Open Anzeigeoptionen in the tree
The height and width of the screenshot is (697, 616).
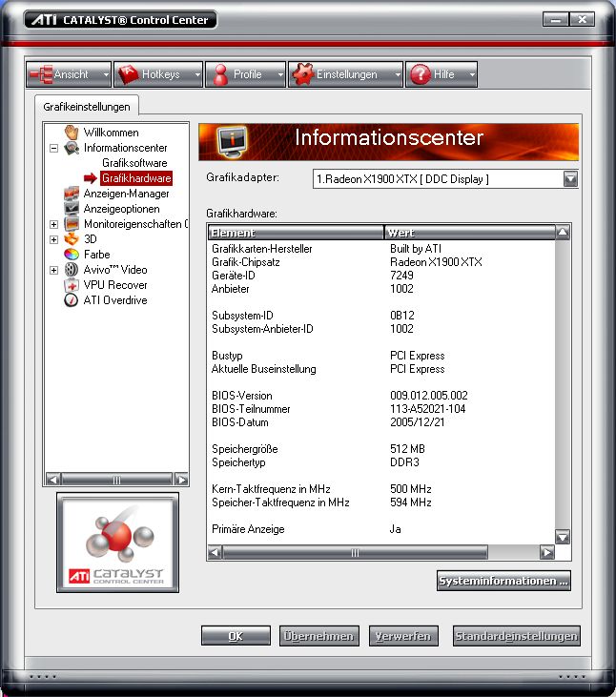pyautogui.click(x=121, y=209)
